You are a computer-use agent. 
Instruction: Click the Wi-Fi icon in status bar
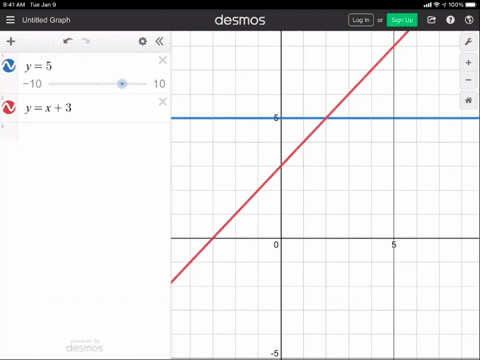click(x=437, y=5)
